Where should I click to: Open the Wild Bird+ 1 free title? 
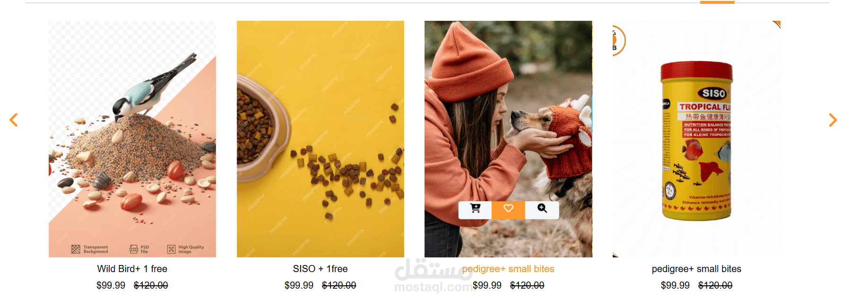click(132, 269)
